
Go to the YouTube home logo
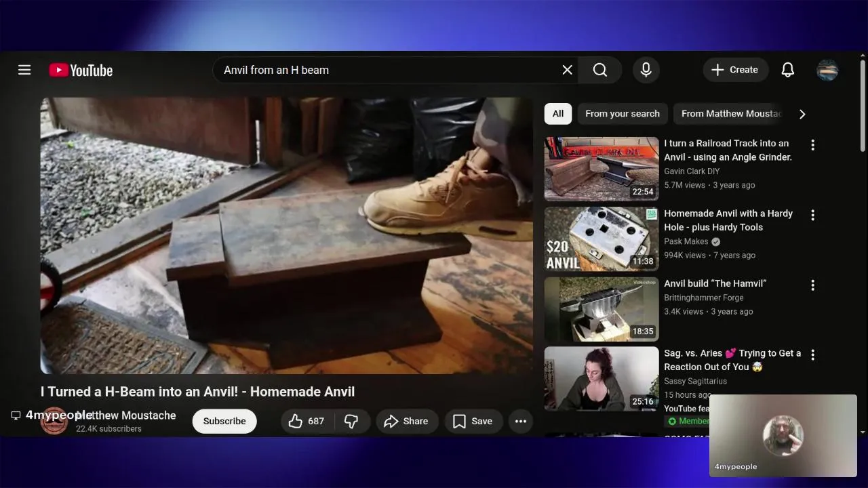pyautogui.click(x=81, y=70)
